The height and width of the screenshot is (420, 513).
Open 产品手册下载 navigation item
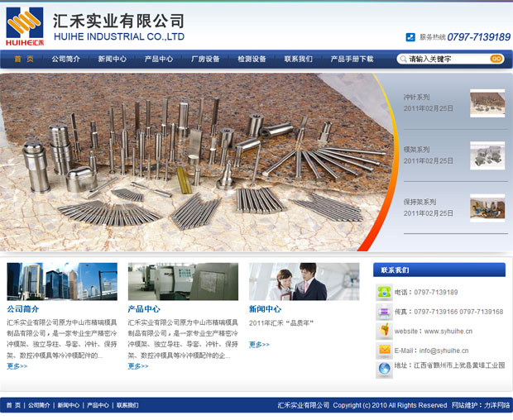(352, 60)
